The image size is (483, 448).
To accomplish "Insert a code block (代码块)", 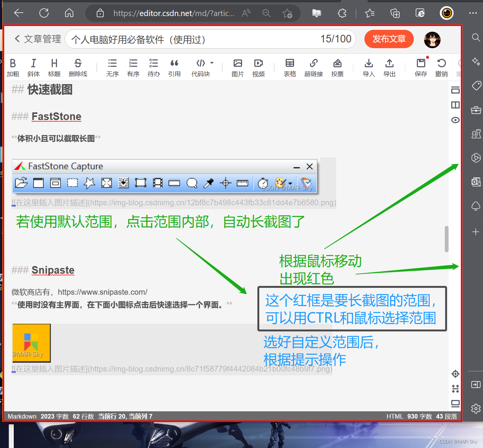I will coord(201,68).
